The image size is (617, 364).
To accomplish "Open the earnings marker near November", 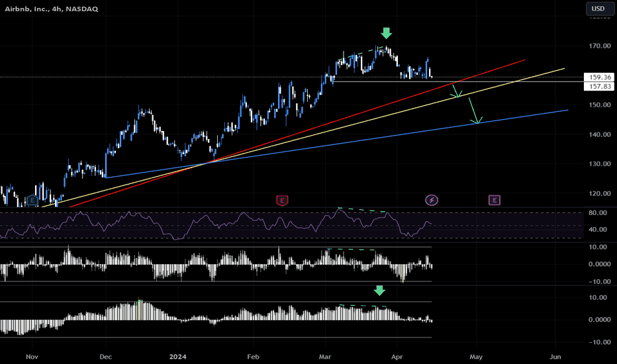I will point(32,201).
